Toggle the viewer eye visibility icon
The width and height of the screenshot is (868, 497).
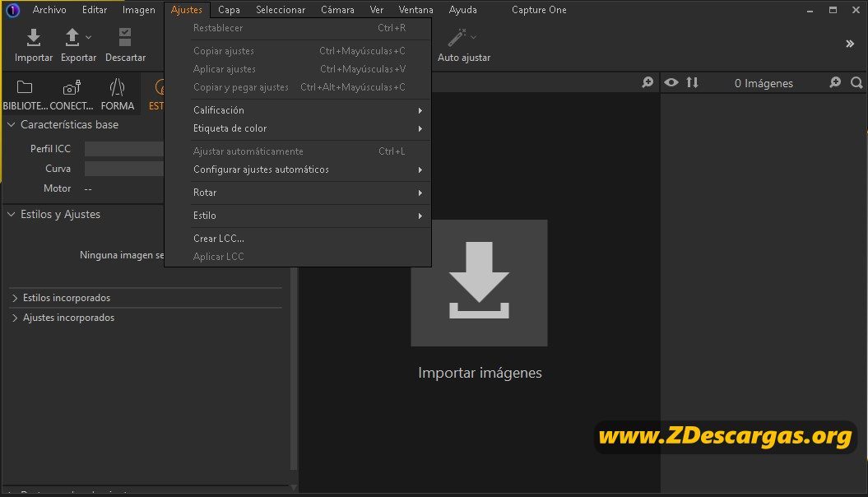[671, 82]
